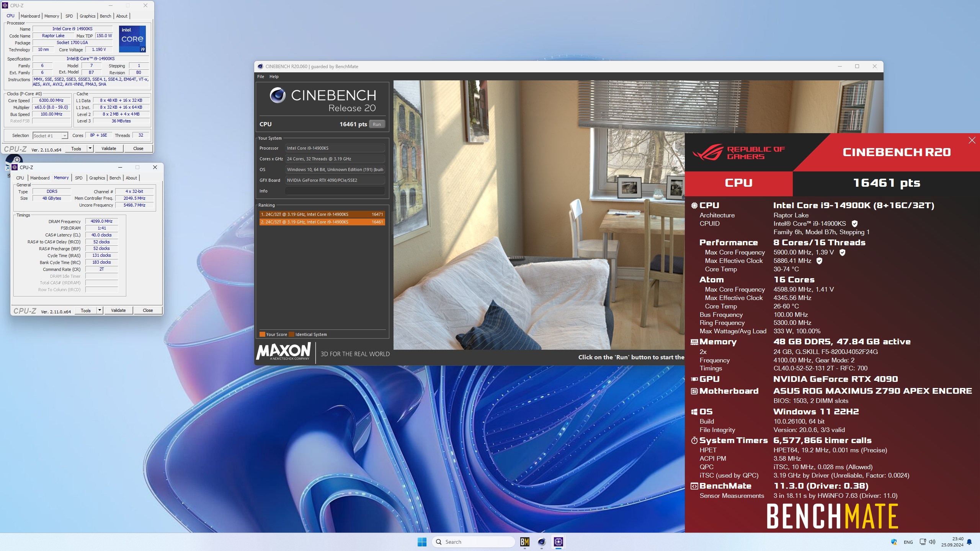Open the notifications bell

pyautogui.click(x=969, y=542)
